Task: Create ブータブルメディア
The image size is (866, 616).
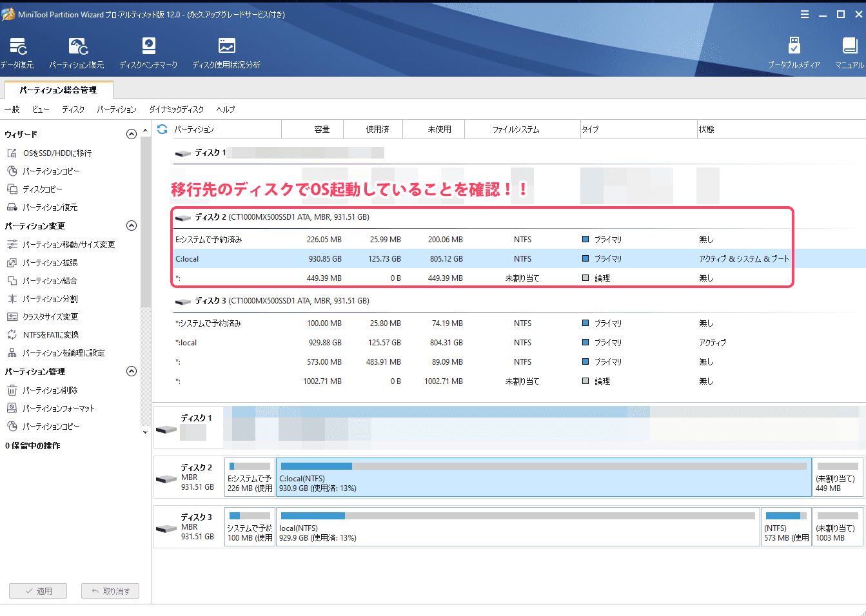Action: [x=794, y=53]
